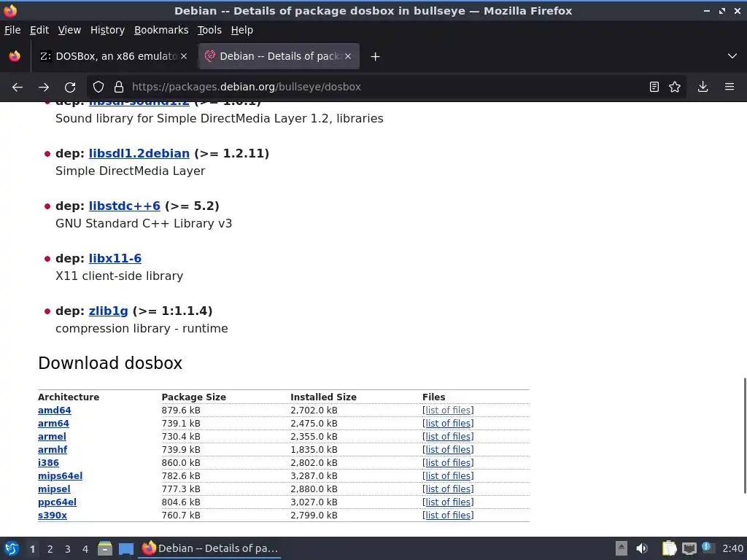Open libsdl1.2debian dependency link
747x560 pixels.
click(139, 153)
